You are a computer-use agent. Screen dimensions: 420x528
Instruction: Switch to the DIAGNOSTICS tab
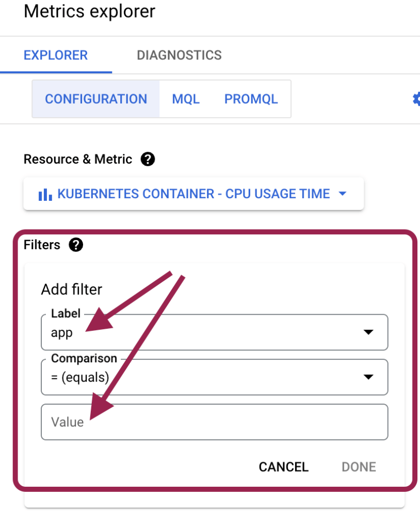pyautogui.click(x=179, y=55)
